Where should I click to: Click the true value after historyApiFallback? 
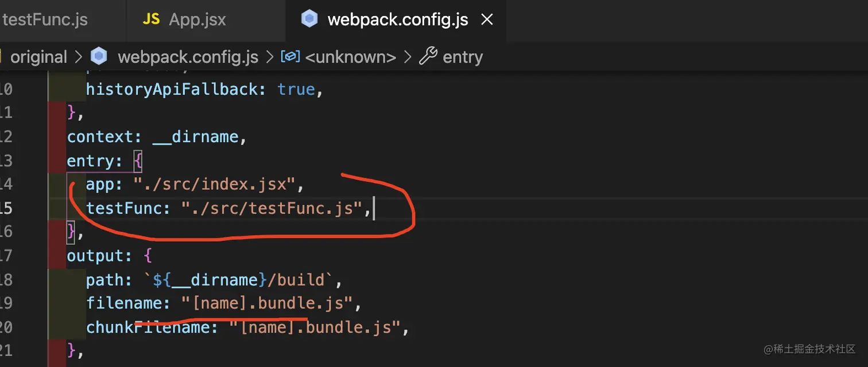pyautogui.click(x=296, y=89)
